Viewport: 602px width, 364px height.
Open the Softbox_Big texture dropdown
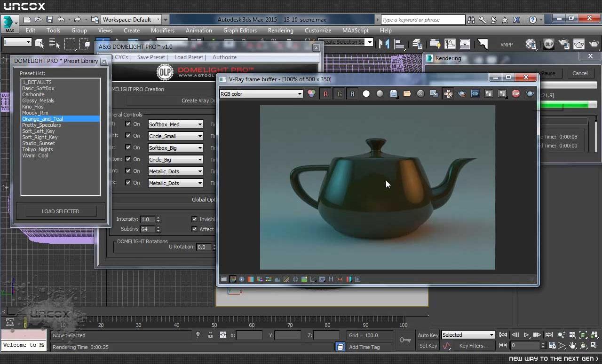tap(175, 148)
